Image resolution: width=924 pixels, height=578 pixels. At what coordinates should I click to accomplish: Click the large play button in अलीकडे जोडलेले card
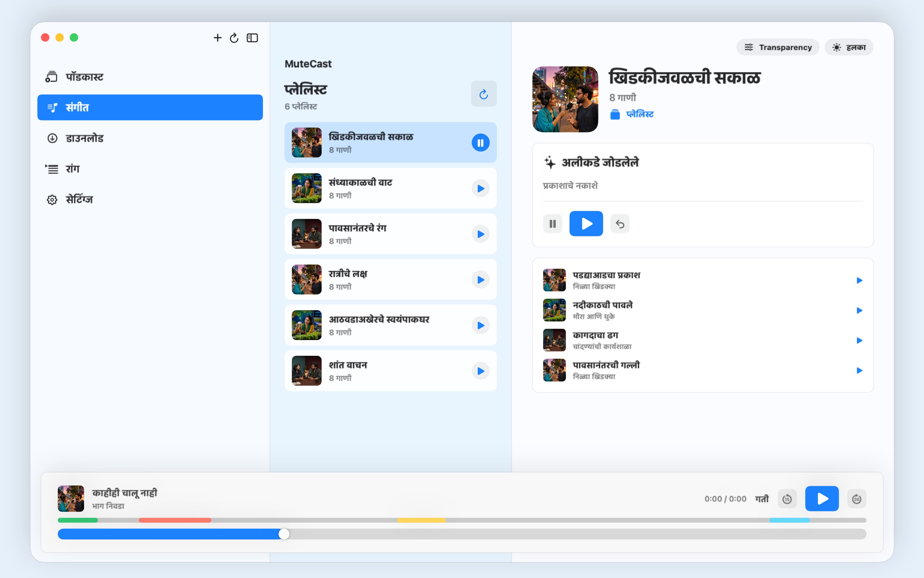tap(586, 223)
